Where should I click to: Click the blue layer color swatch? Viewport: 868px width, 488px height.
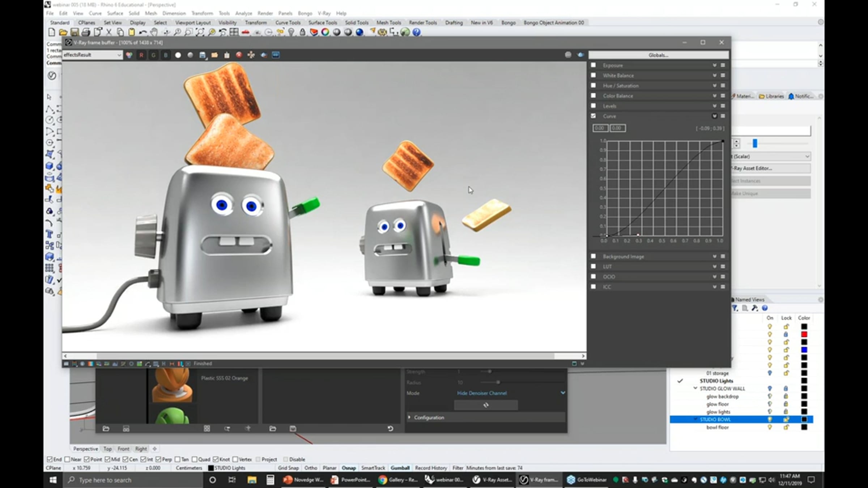[x=804, y=350]
